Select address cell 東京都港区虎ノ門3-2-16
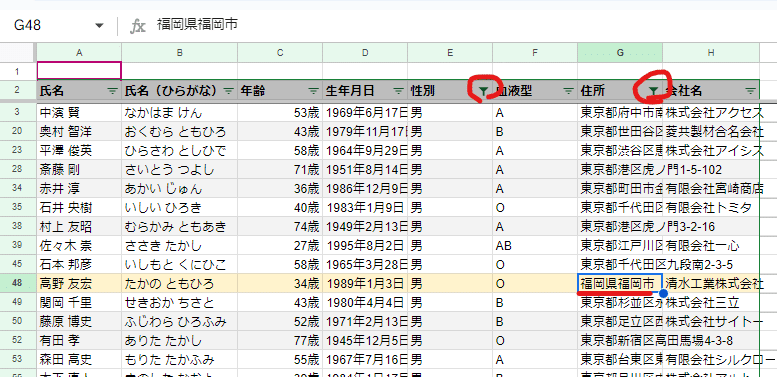This screenshot has height=377, width=777. click(x=620, y=227)
